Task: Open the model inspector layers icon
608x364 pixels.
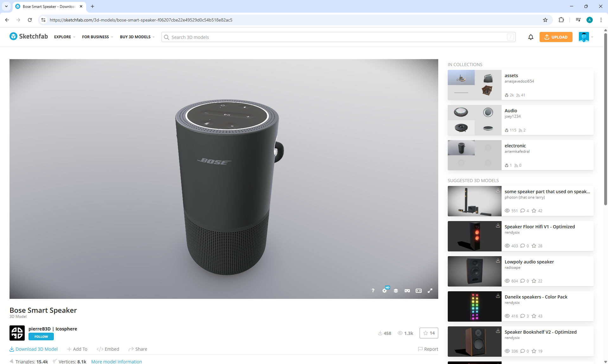Action: coord(396,291)
